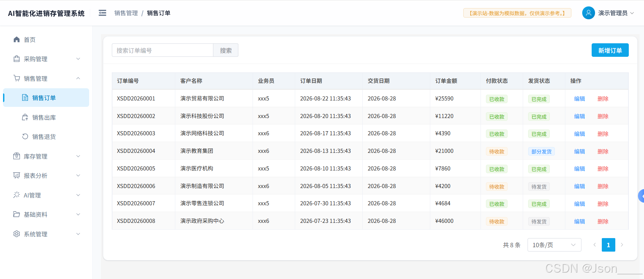Expand the 采购管理 menu chevron
This screenshot has height=279, width=644.
click(x=78, y=59)
